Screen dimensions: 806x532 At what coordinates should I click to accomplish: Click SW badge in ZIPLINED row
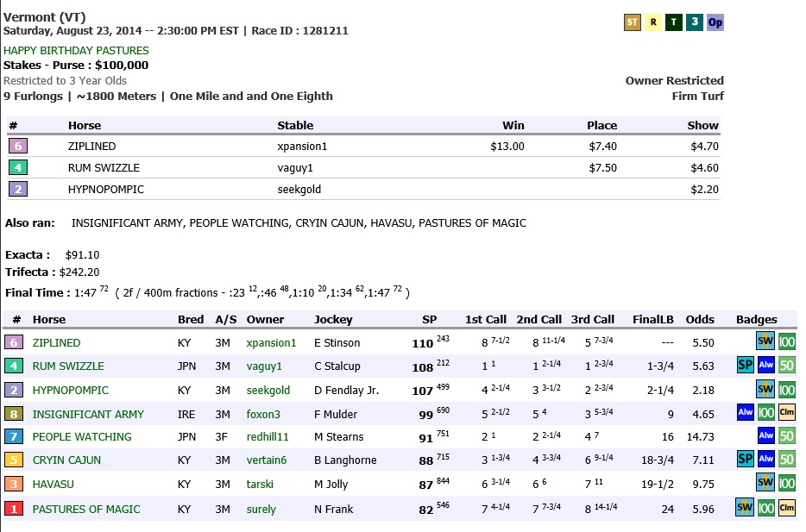tap(765, 342)
